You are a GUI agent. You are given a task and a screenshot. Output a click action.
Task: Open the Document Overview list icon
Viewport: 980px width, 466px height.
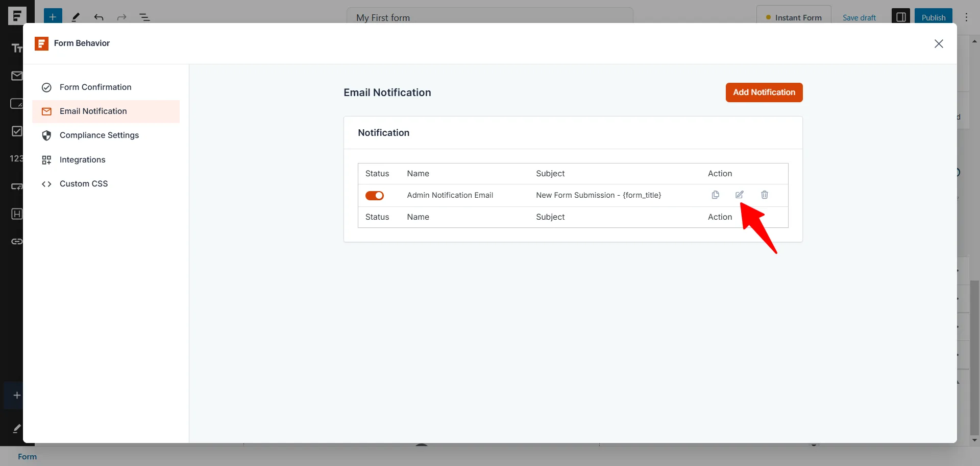tap(144, 17)
